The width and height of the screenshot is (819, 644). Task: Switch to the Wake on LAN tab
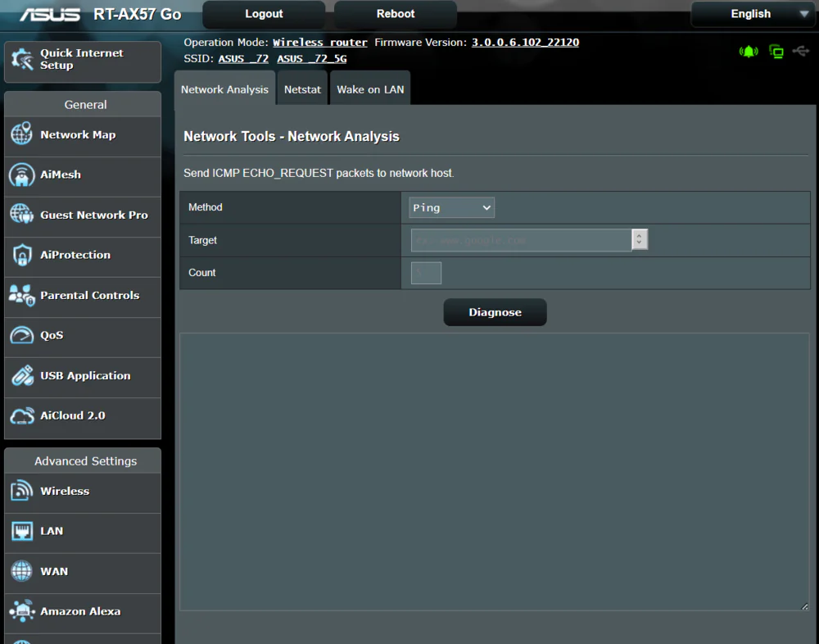(370, 88)
